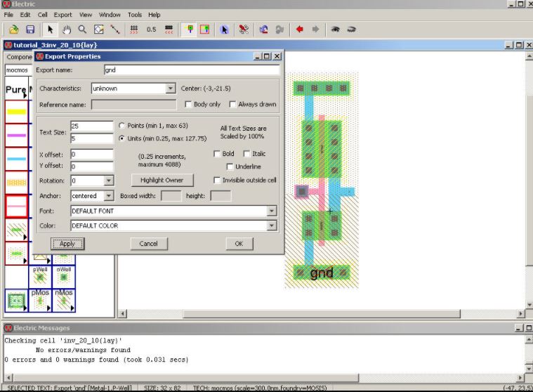Image resolution: width=533 pixels, height=392 pixels.
Task: Check the Bold text option
Action: (217, 154)
